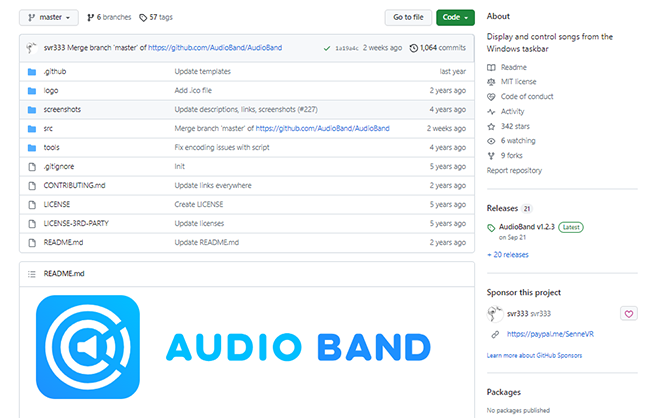The image size is (650, 418).
Task: Toggle the README outline list icon
Action: click(32, 274)
